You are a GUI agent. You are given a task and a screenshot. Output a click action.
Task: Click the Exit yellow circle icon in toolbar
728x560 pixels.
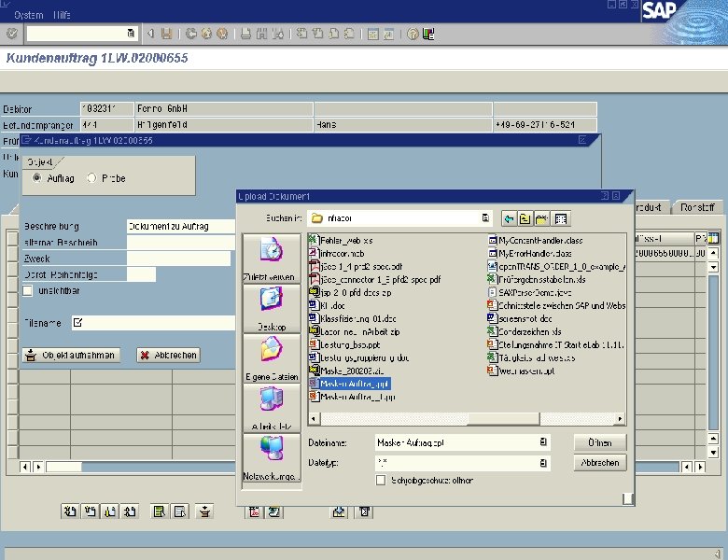206,34
